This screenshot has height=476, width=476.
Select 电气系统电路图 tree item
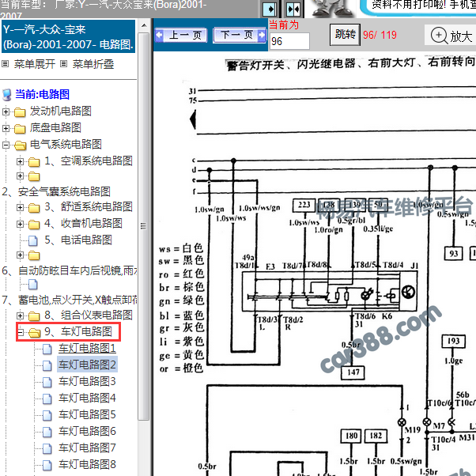click(66, 144)
